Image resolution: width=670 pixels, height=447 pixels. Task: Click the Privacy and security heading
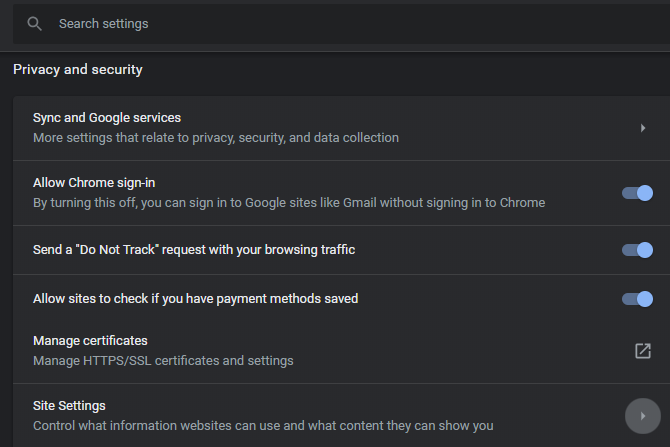tap(78, 70)
